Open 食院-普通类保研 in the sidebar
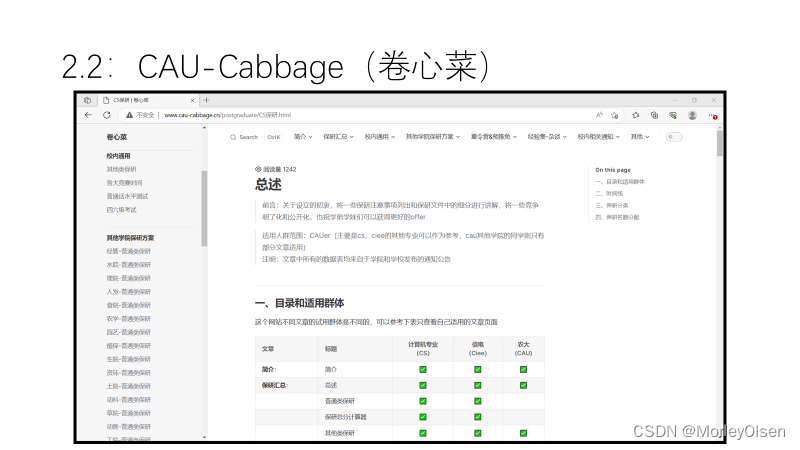Viewport: 800px width, 450px height. click(x=129, y=305)
